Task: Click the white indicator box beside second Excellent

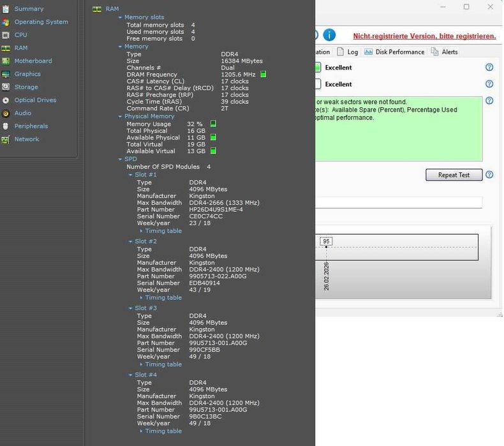Action: tap(318, 84)
